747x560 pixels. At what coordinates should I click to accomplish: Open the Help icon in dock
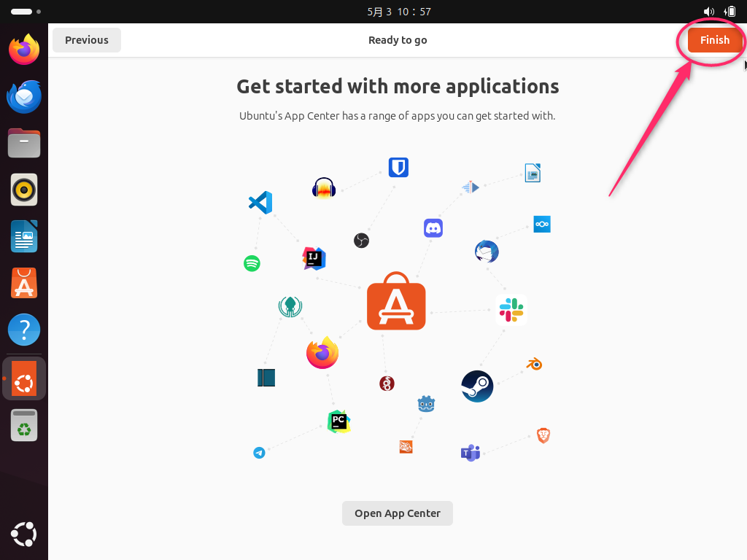click(24, 330)
